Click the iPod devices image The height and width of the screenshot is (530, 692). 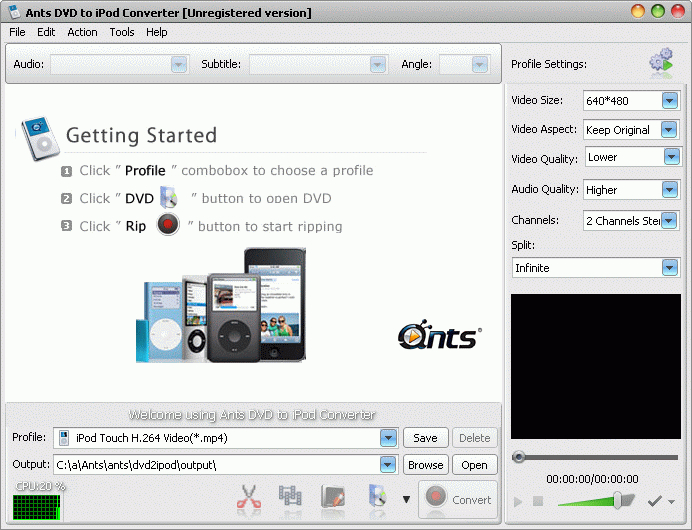(221, 305)
